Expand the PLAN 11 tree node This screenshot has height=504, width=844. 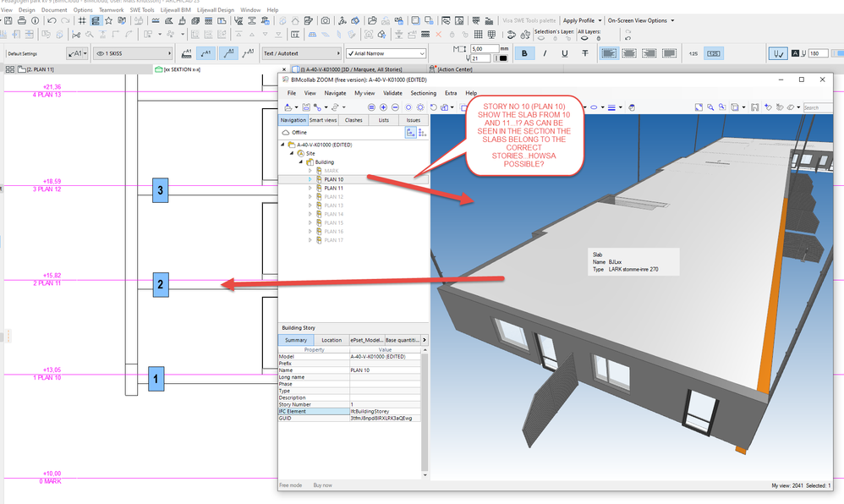coord(310,188)
